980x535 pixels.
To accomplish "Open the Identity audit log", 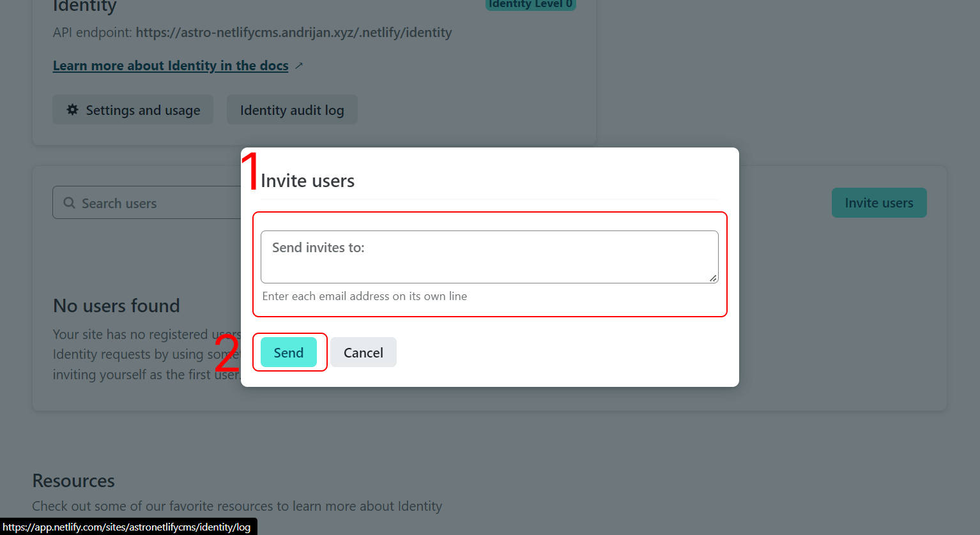I will (292, 110).
